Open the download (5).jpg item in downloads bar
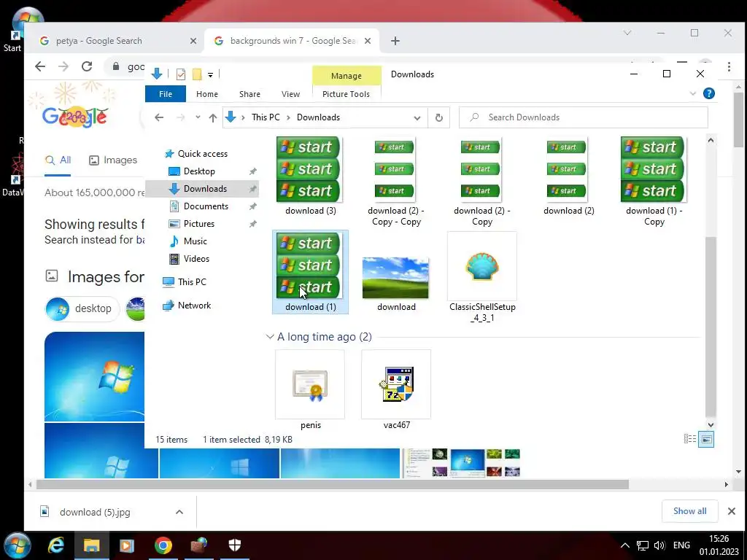 (x=95, y=513)
